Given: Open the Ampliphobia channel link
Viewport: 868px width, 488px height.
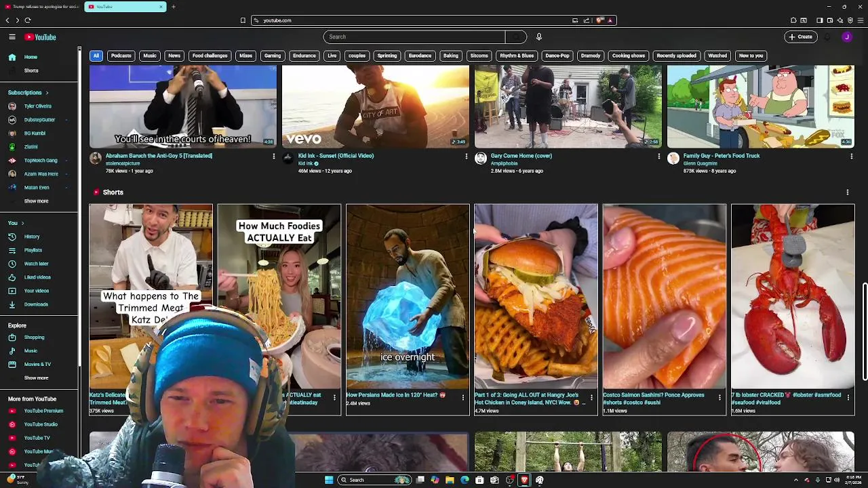Looking at the screenshot, I should click(504, 163).
